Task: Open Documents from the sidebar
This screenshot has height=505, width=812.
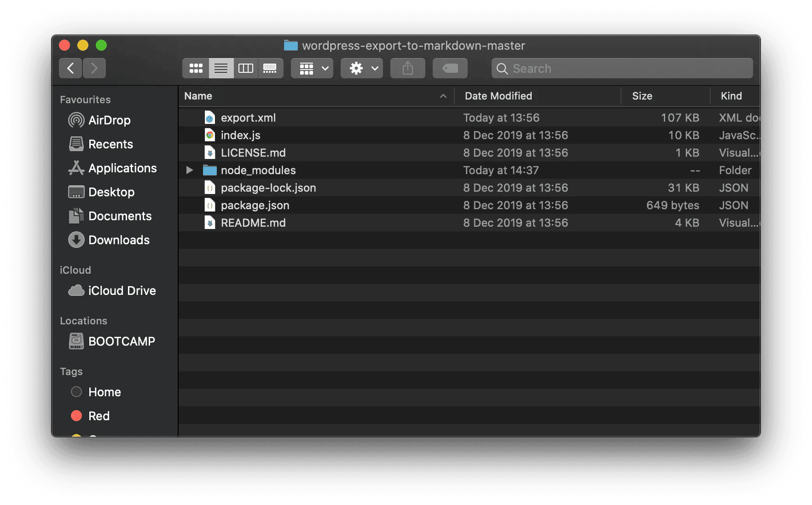Action: (114, 216)
